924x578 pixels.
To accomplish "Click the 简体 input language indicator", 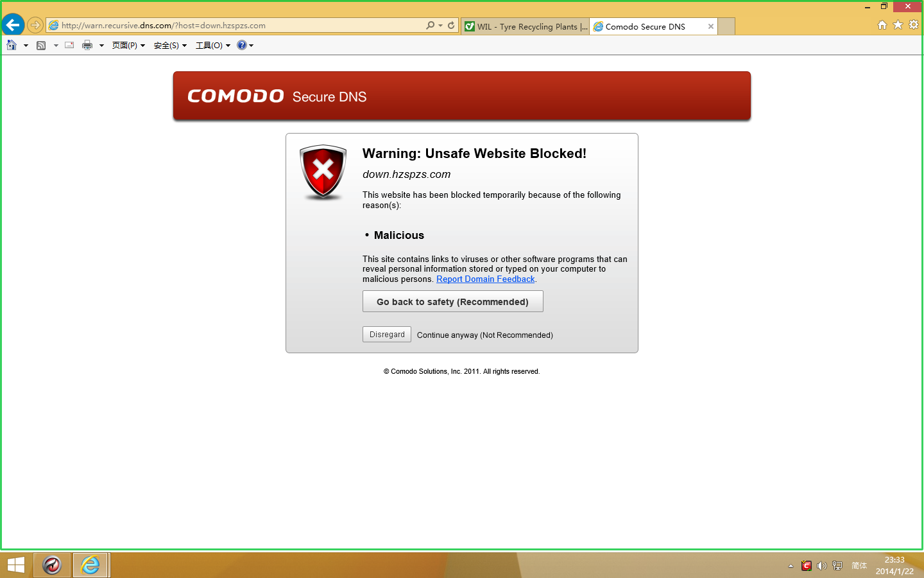I will click(859, 566).
